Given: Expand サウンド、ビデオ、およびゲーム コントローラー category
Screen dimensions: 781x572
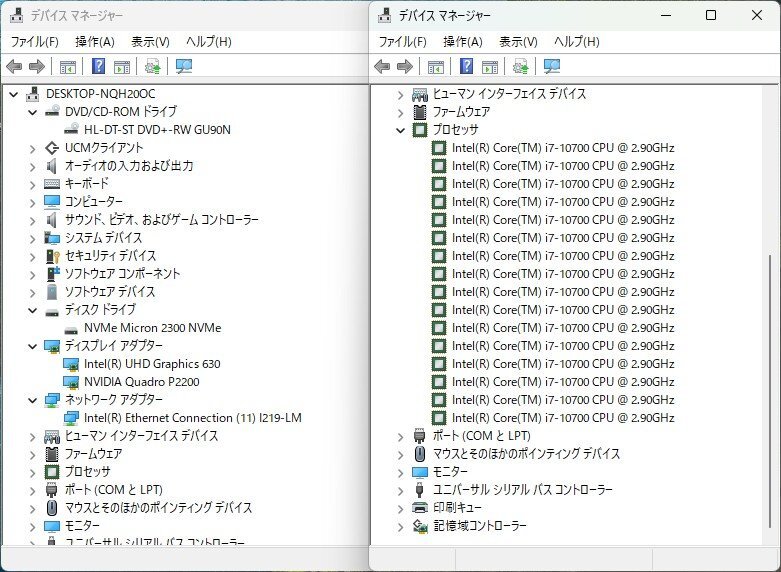Looking at the screenshot, I should pyautogui.click(x=33, y=220).
